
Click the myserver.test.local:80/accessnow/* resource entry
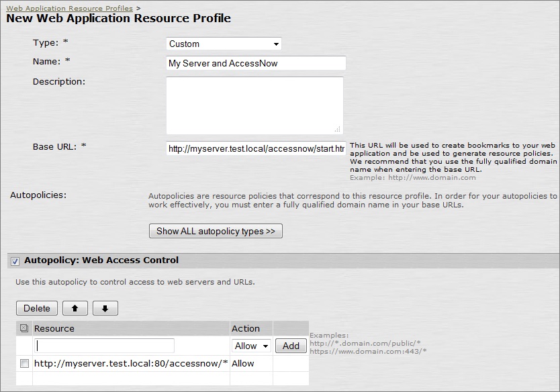click(131, 363)
